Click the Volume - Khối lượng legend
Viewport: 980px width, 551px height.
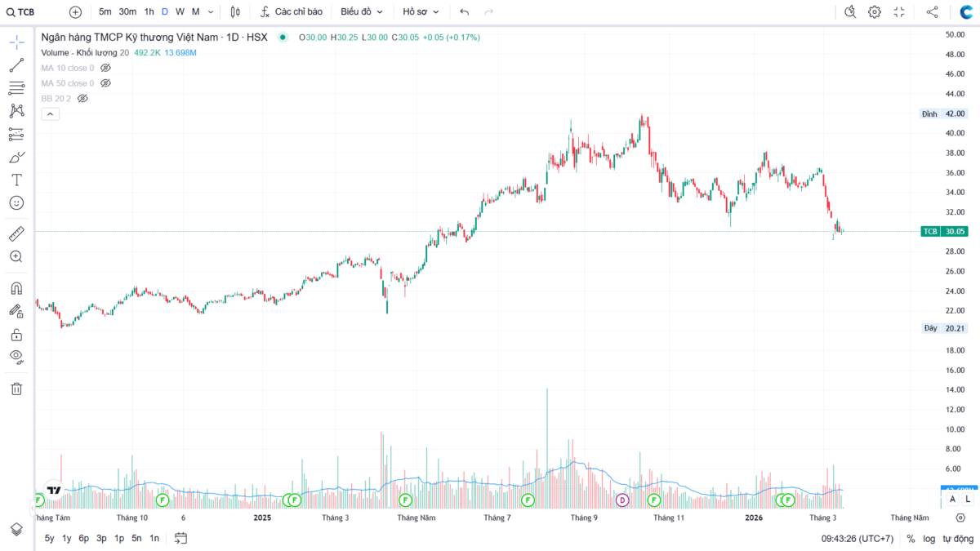[x=79, y=52]
